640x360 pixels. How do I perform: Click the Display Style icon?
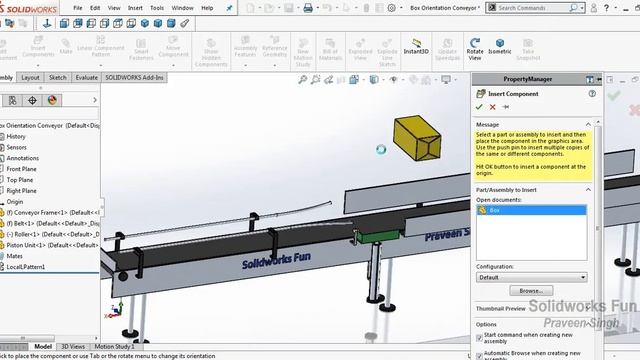(x=373, y=80)
